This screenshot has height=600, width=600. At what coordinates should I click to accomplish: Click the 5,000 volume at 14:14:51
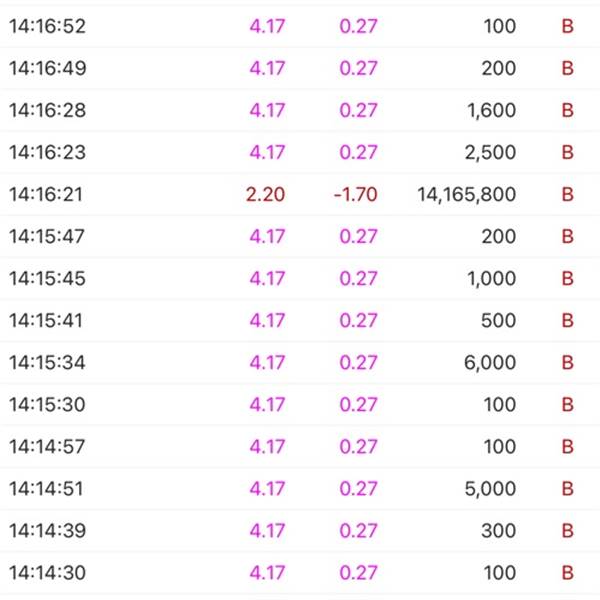(x=491, y=489)
